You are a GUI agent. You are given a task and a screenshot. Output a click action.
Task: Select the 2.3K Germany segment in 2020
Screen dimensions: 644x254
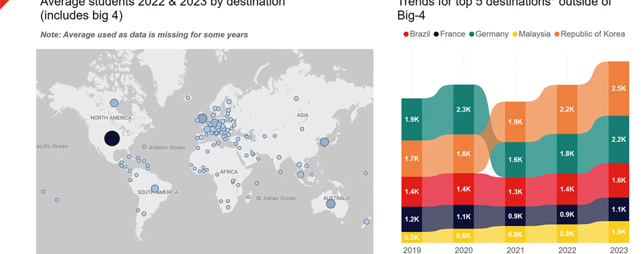463,109
